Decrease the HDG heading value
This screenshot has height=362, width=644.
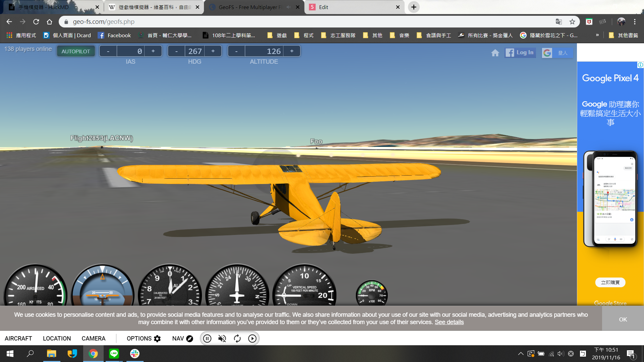coord(176,51)
